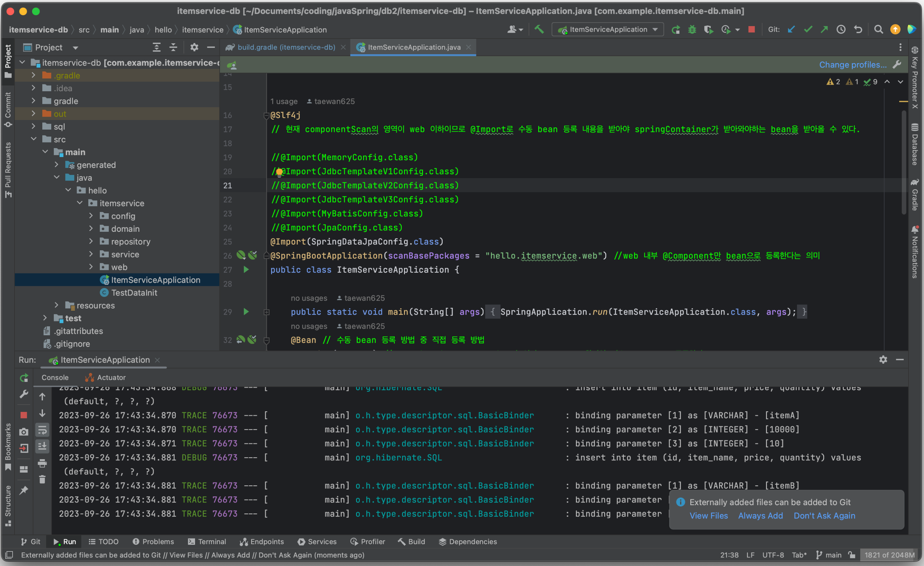
Task: Collapse the src folder in project tree
Action: (x=34, y=140)
